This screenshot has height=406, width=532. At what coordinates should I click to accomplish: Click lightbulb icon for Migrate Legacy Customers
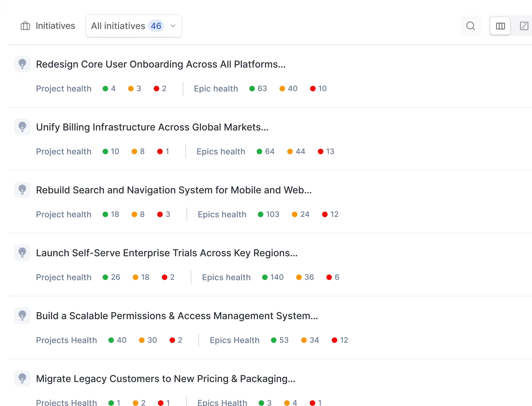click(22, 378)
